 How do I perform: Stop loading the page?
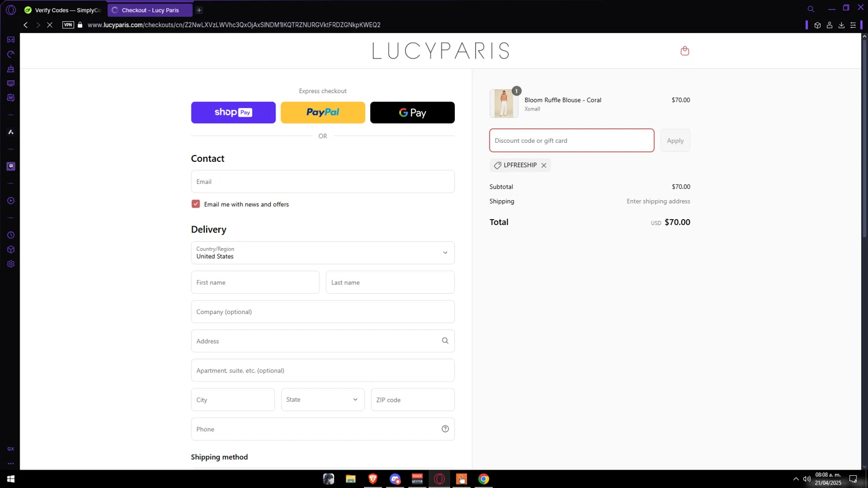pos(50,25)
